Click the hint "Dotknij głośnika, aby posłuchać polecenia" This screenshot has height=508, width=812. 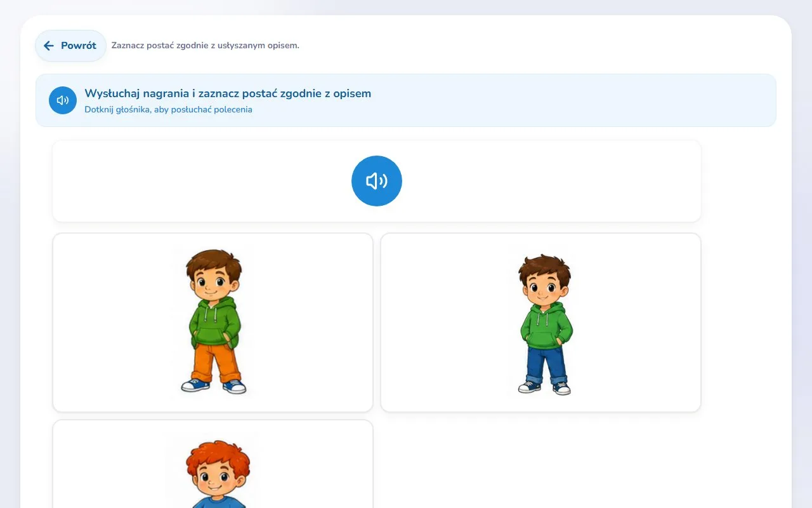(168, 109)
